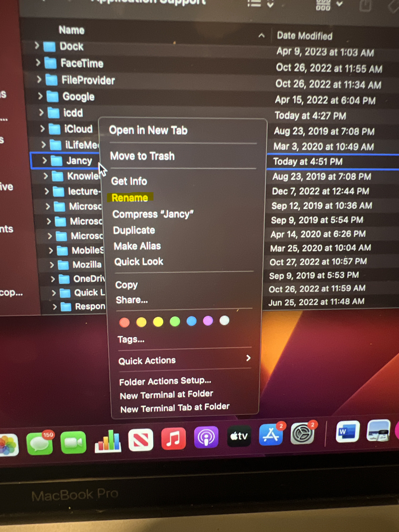Launch FaceTime from the Dock
The width and height of the screenshot is (399, 532).
(x=73, y=443)
